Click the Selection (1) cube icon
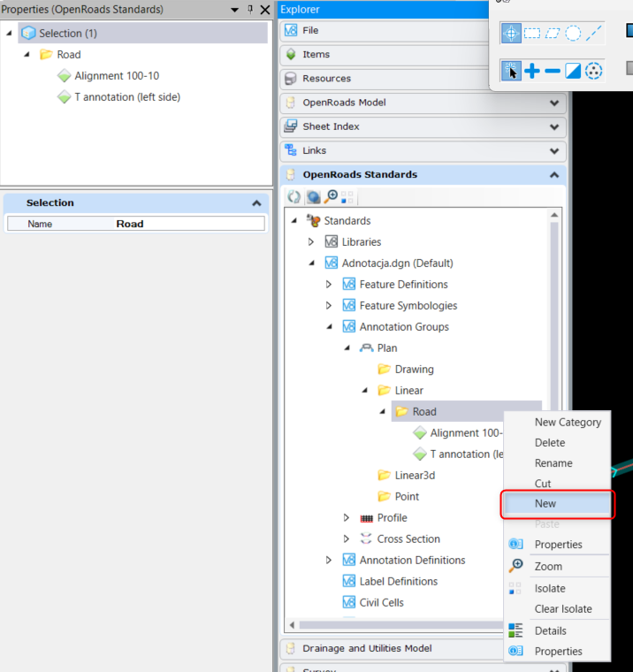 (28, 33)
